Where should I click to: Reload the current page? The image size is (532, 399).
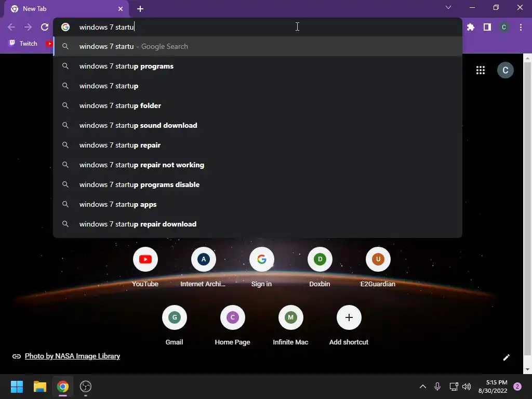[45, 27]
